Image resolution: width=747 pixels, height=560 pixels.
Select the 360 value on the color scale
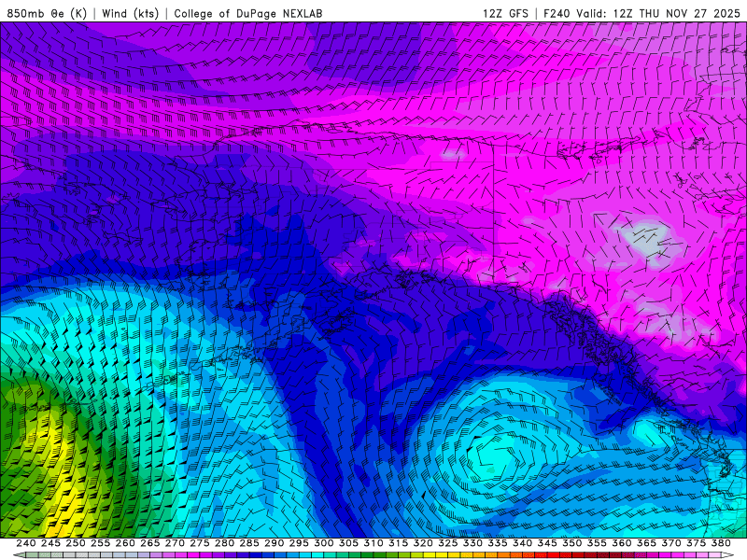pos(622,543)
